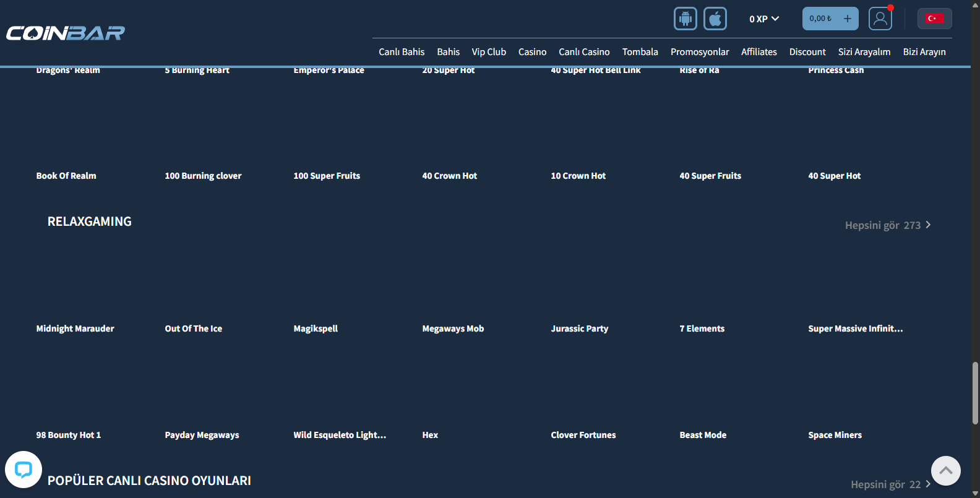Open the 40 Crown Hot game

pyautogui.click(x=449, y=176)
